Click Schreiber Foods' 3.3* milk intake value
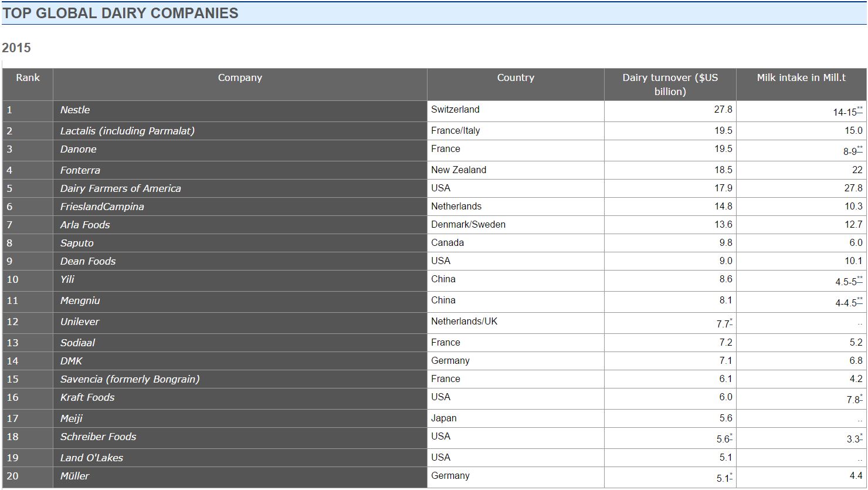The width and height of the screenshot is (868, 490). tap(855, 438)
